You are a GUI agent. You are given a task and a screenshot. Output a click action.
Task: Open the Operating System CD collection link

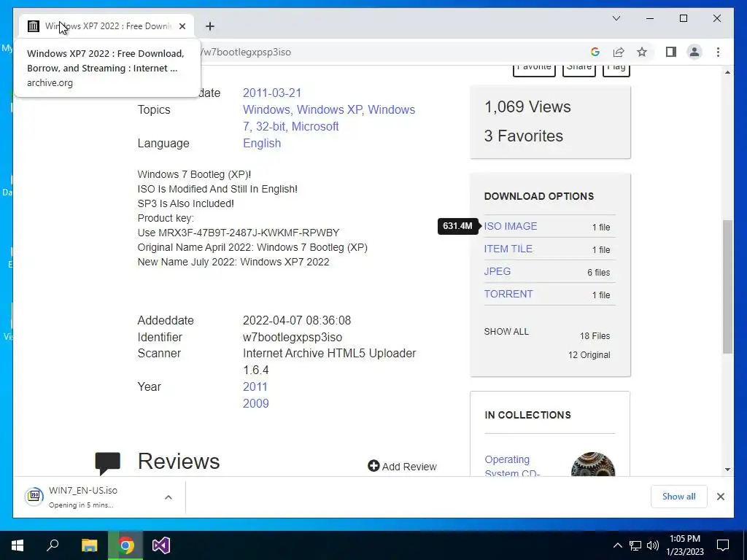point(511,466)
